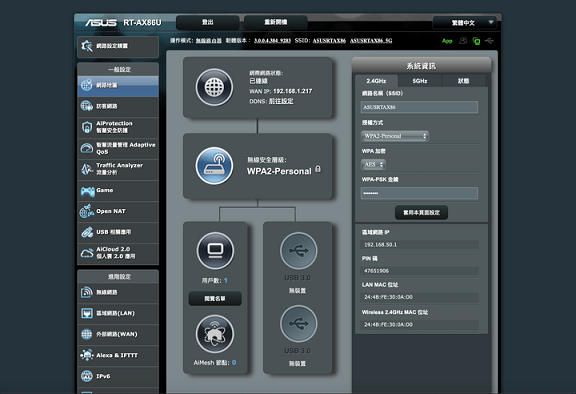
Task: Click the ASUSRTAX86 SSID link in header
Action: click(329, 40)
